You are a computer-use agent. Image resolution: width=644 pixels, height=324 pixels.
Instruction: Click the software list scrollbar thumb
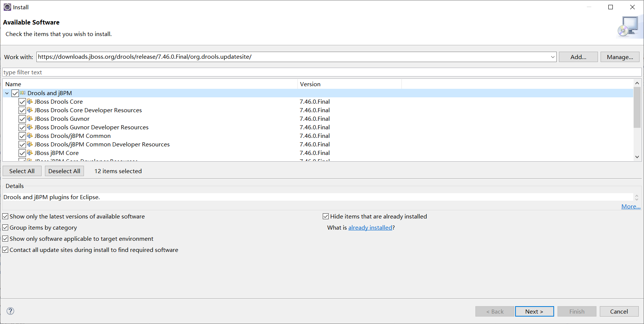click(x=637, y=107)
